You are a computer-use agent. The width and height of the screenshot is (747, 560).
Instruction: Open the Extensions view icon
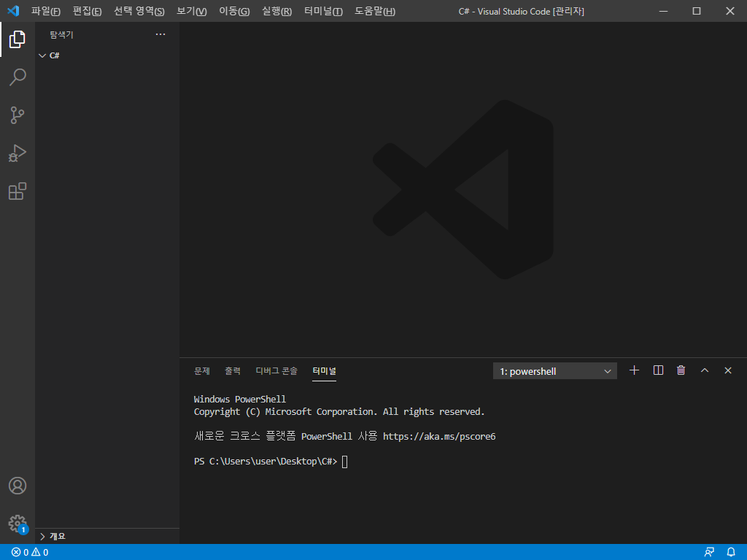point(18,192)
